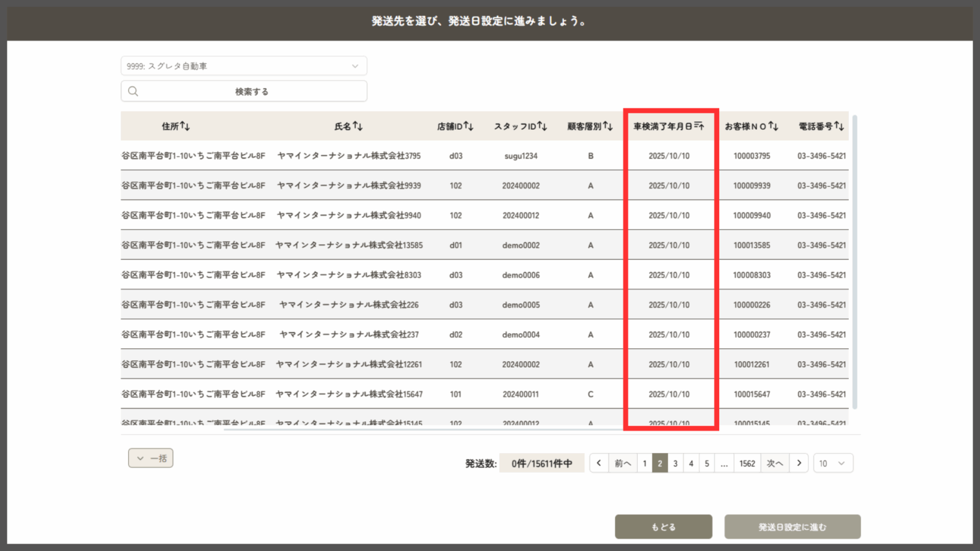Click the vertical table scrollbar
This screenshot has width=980, height=551.
pos(854,263)
